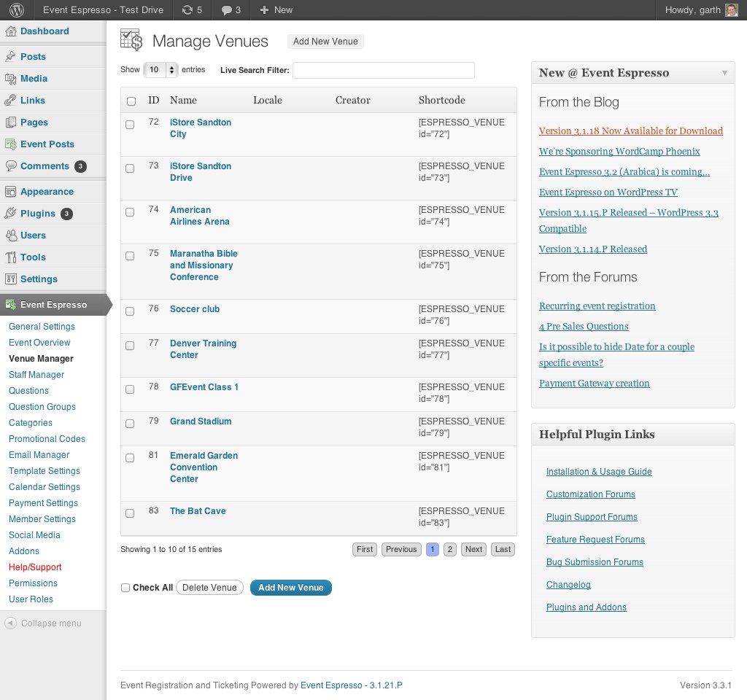The width and height of the screenshot is (747, 700).
Task: Sort table by Locale column header
Action: pyautogui.click(x=268, y=100)
